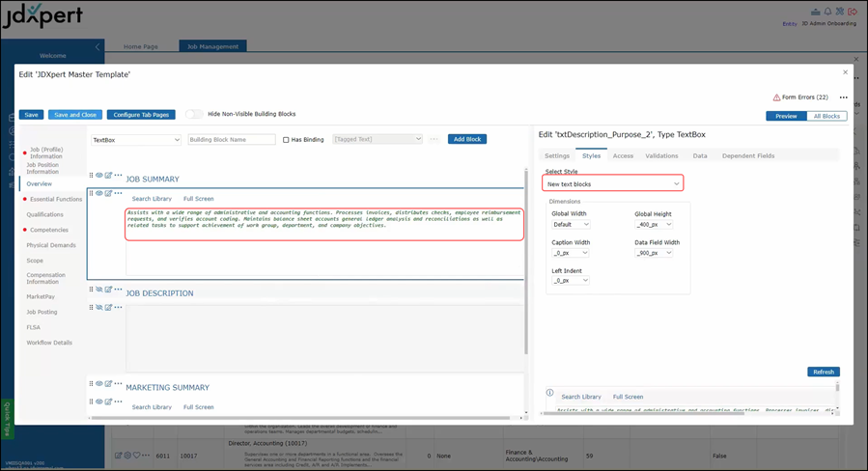Click the Save and Close button
Screen dimensions: 868x471
coord(74,114)
